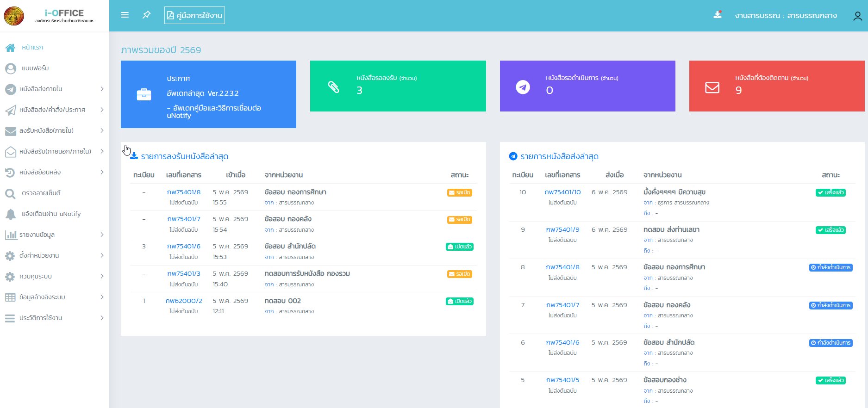The image size is (868, 408).
Task: Click the อัพเดทล่าสุด Ver.2.2.3.2 text
Action: tap(203, 93)
